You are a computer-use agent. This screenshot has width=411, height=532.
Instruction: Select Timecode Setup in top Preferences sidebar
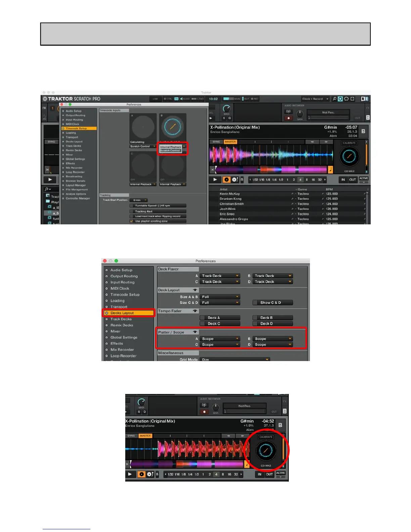[x=79, y=128]
